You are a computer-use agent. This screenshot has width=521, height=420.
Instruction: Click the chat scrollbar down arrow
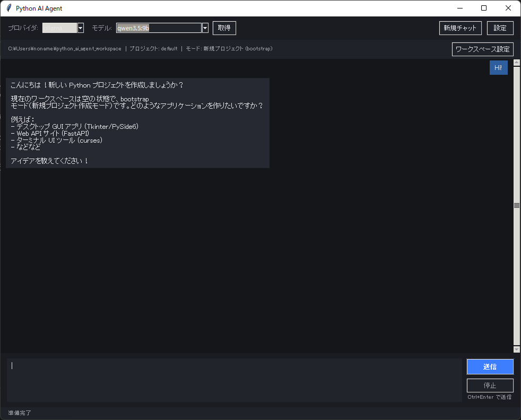[x=517, y=349]
